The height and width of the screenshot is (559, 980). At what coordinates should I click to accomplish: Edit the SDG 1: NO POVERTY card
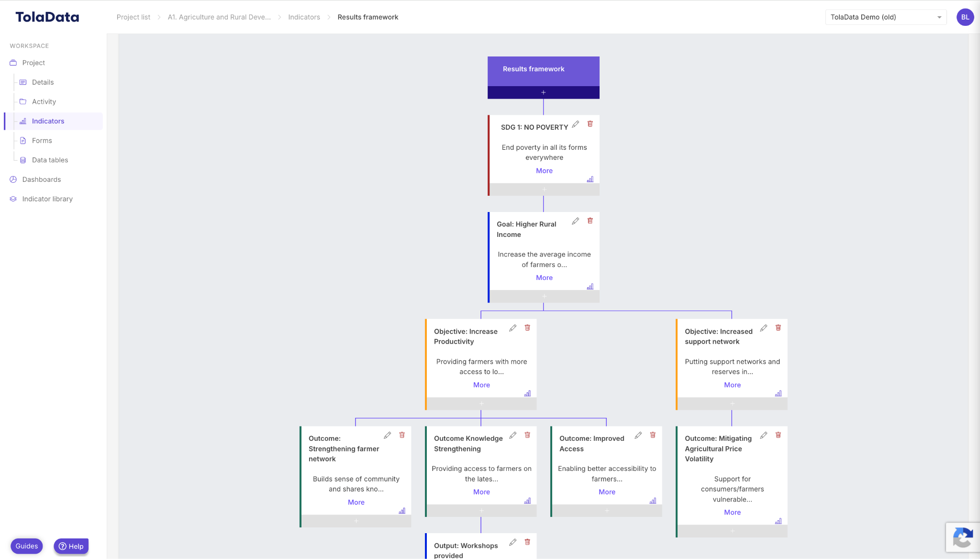pyautogui.click(x=576, y=124)
